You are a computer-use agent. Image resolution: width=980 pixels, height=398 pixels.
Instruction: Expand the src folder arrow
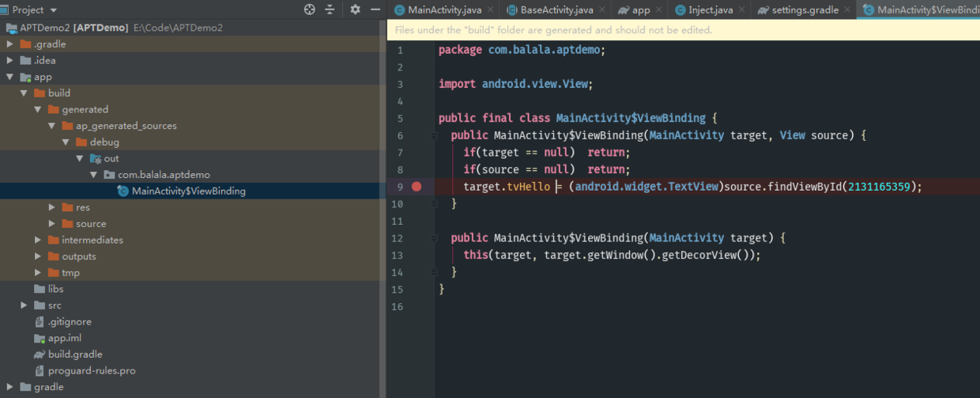click(24, 305)
